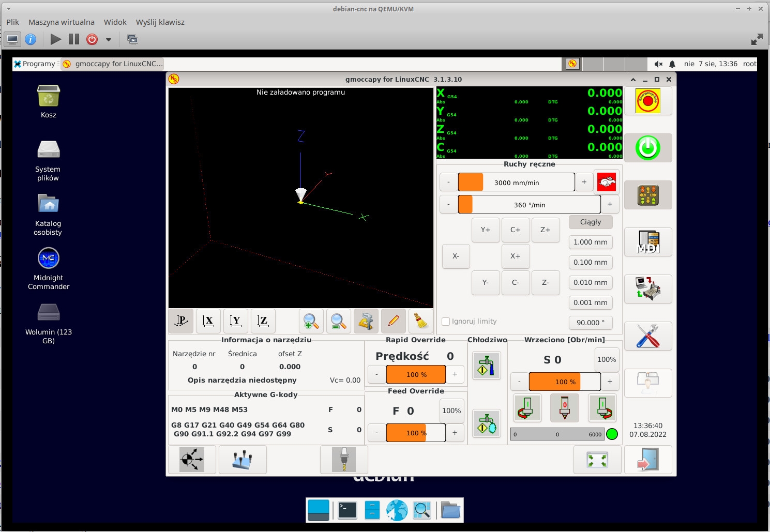Expand the VM shutdown options dropdown arrow
This screenshot has width=770, height=532.
click(x=109, y=39)
